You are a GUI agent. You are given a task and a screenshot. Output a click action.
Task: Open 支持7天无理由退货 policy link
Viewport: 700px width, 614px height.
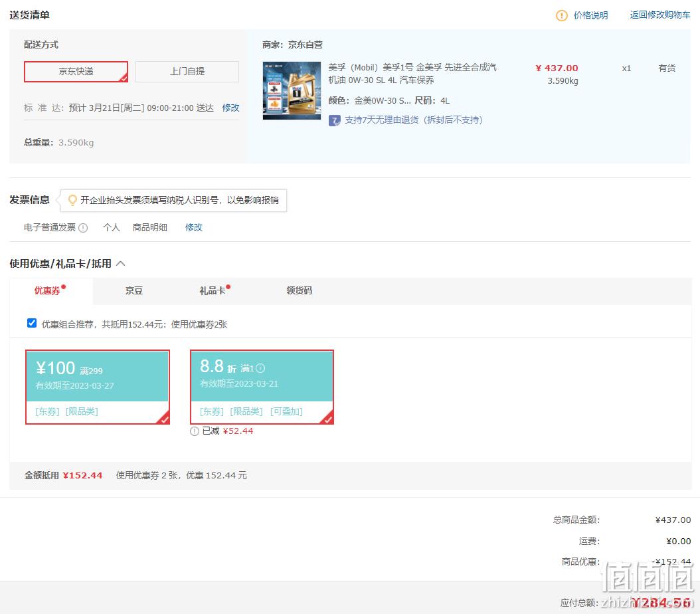pyautogui.click(x=413, y=120)
